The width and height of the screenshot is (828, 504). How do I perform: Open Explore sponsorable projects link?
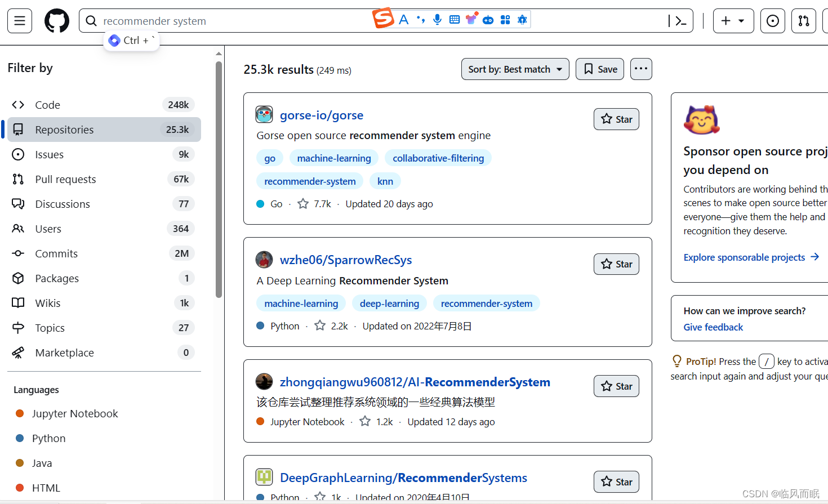coord(751,257)
